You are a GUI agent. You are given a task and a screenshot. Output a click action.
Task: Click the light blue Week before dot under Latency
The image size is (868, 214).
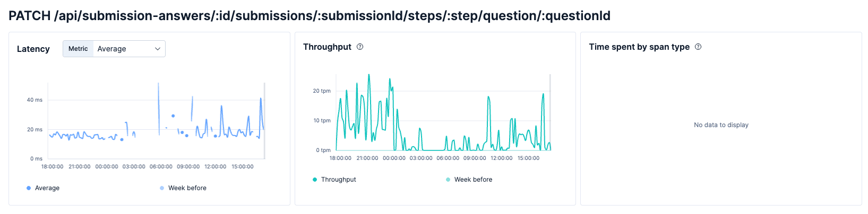[162, 188]
